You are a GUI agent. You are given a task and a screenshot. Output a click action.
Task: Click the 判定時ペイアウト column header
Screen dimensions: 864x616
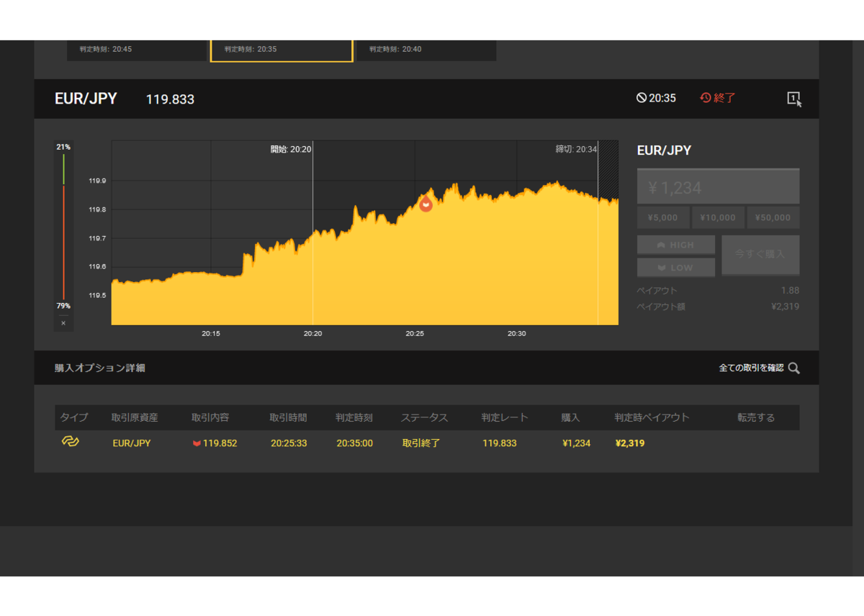(x=652, y=417)
